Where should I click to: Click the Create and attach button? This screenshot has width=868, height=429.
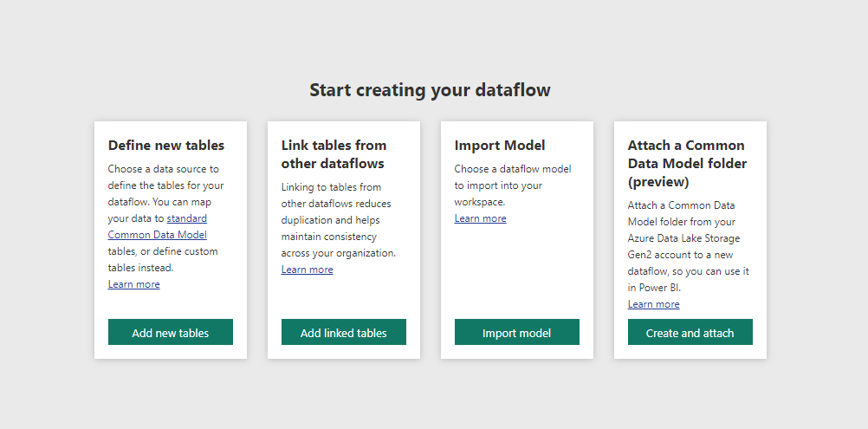pyautogui.click(x=690, y=332)
